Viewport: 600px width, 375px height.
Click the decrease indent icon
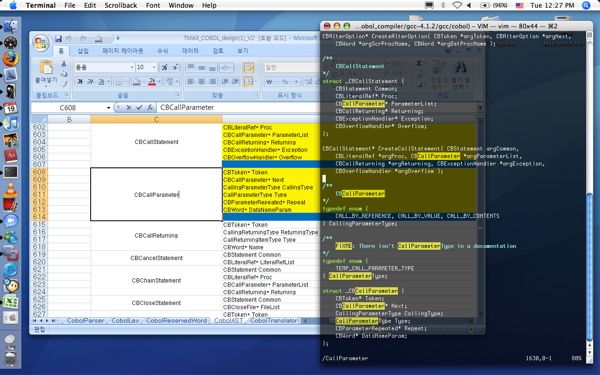[226, 82]
